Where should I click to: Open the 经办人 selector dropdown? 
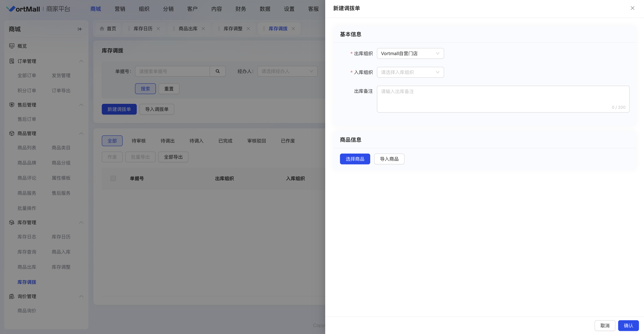pyautogui.click(x=287, y=71)
